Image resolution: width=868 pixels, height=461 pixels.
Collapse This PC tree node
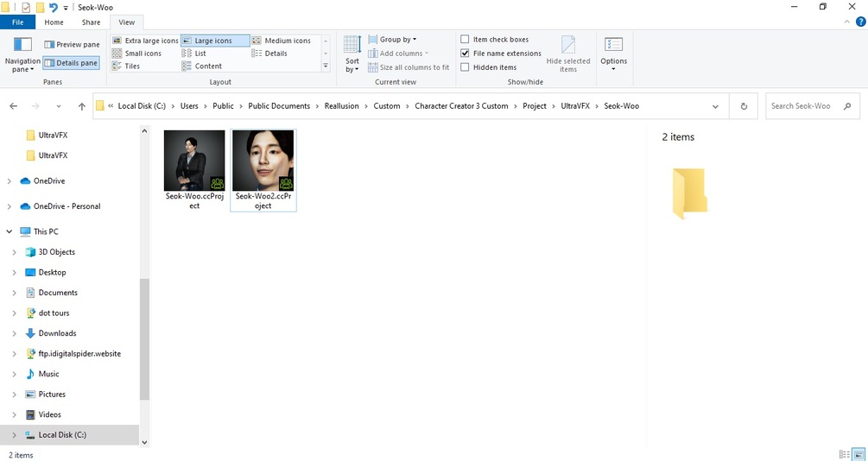pyautogui.click(x=9, y=231)
